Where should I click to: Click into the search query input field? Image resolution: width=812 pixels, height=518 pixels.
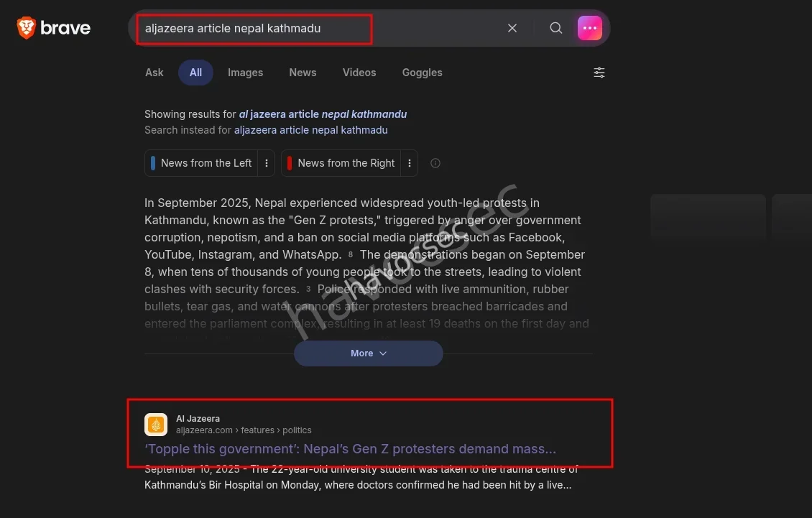coord(316,29)
